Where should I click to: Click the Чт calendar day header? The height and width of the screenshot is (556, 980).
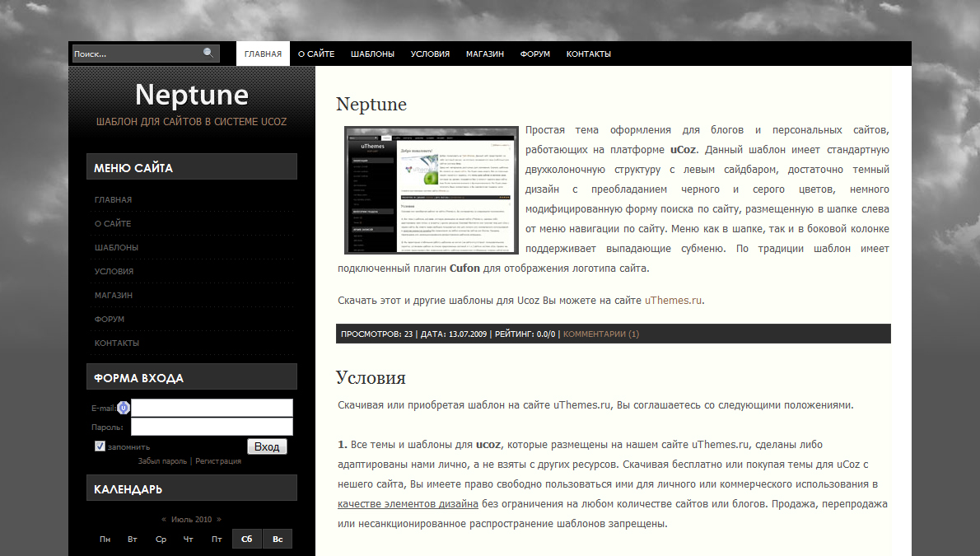point(188,539)
